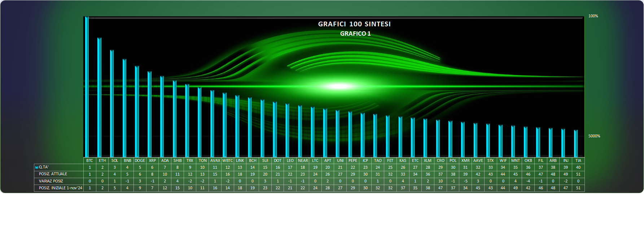This screenshot has height=243, width=644.
Task: Select the VARIAZ POSIZ row label
Action: tap(51, 181)
